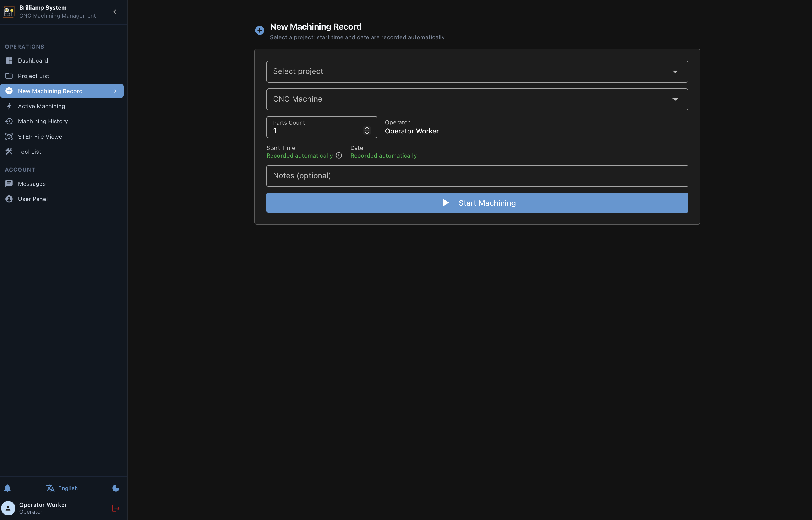Click the arrow on CNC Machine field
The image size is (812, 520).
(675, 99)
